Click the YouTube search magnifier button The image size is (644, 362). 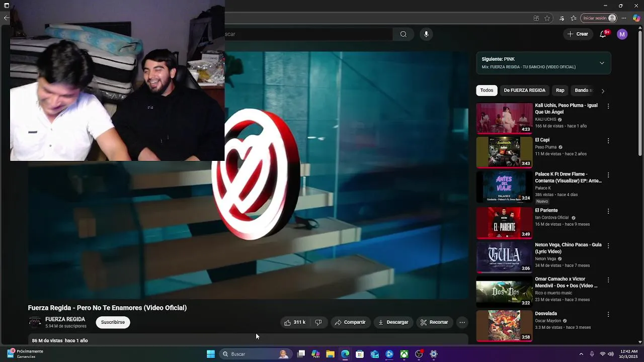pos(404,34)
